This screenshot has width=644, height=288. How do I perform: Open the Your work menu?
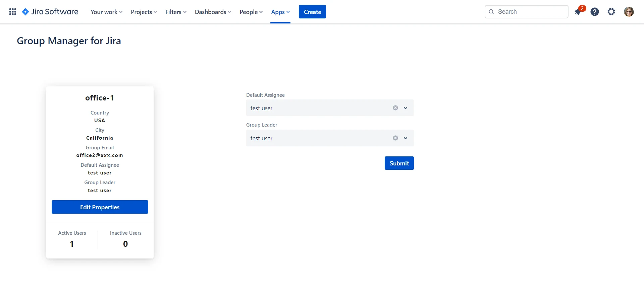(106, 12)
